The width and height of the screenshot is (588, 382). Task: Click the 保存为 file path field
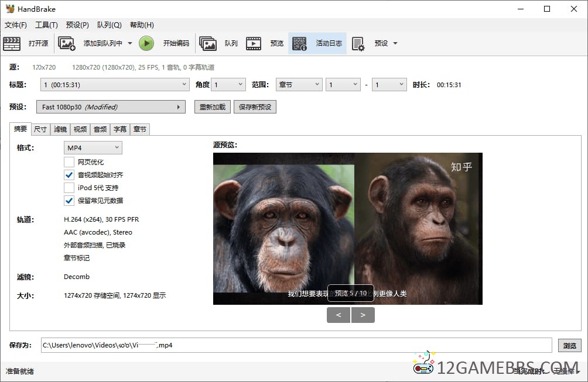click(x=296, y=345)
